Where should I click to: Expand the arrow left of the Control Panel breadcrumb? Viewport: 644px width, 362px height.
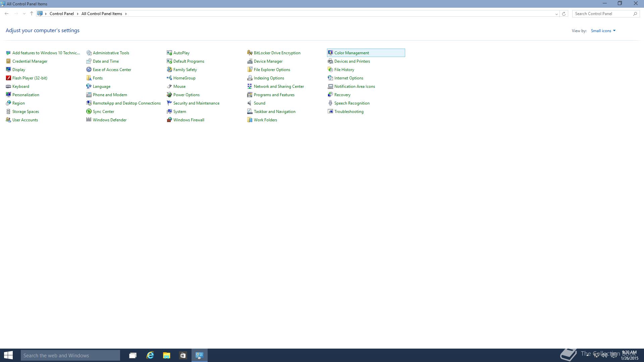[x=46, y=14]
